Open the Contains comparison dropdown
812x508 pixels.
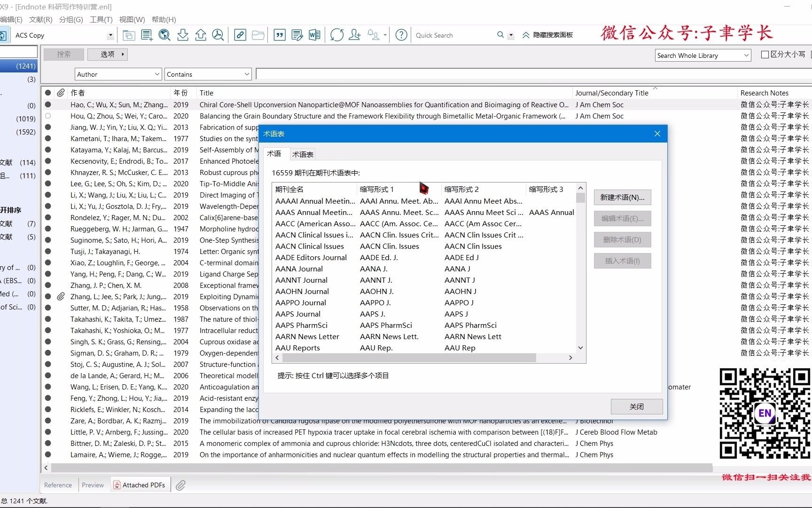pos(247,74)
